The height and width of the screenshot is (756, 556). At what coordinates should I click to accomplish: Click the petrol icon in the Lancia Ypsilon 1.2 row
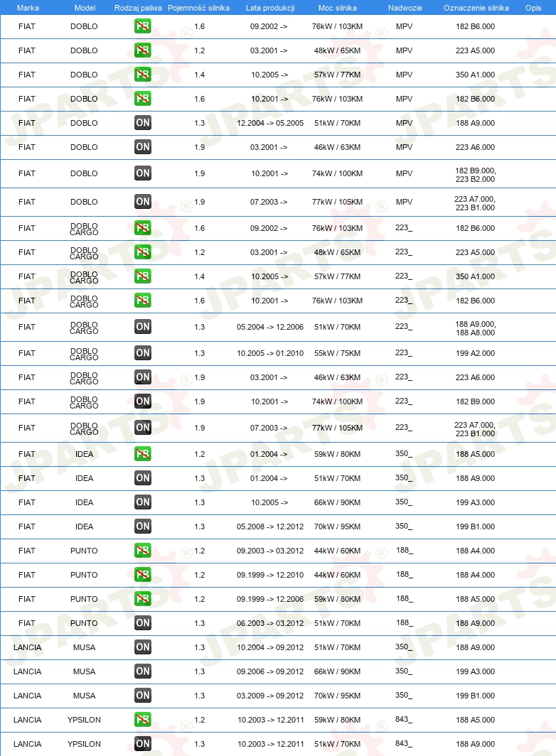point(142,719)
